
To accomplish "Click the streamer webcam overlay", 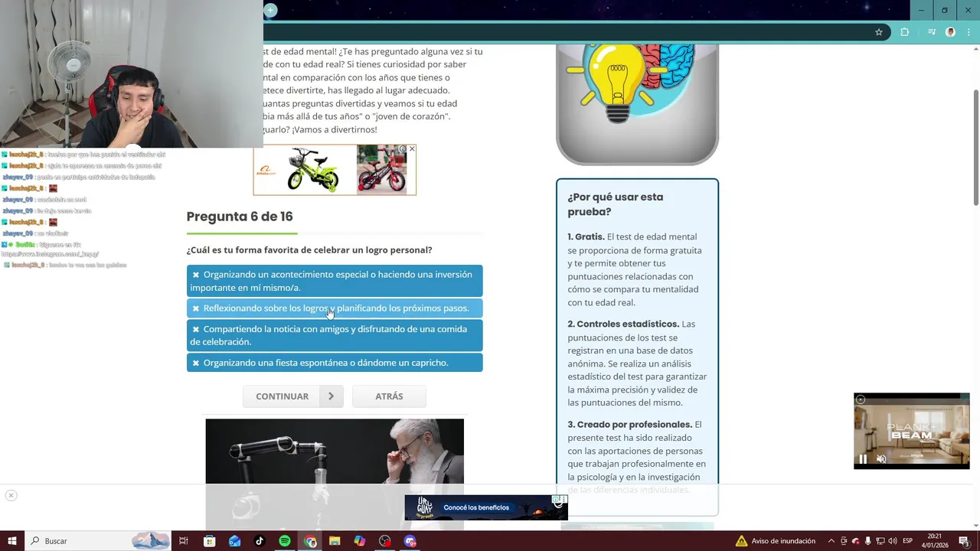I will pyautogui.click(x=132, y=74).
